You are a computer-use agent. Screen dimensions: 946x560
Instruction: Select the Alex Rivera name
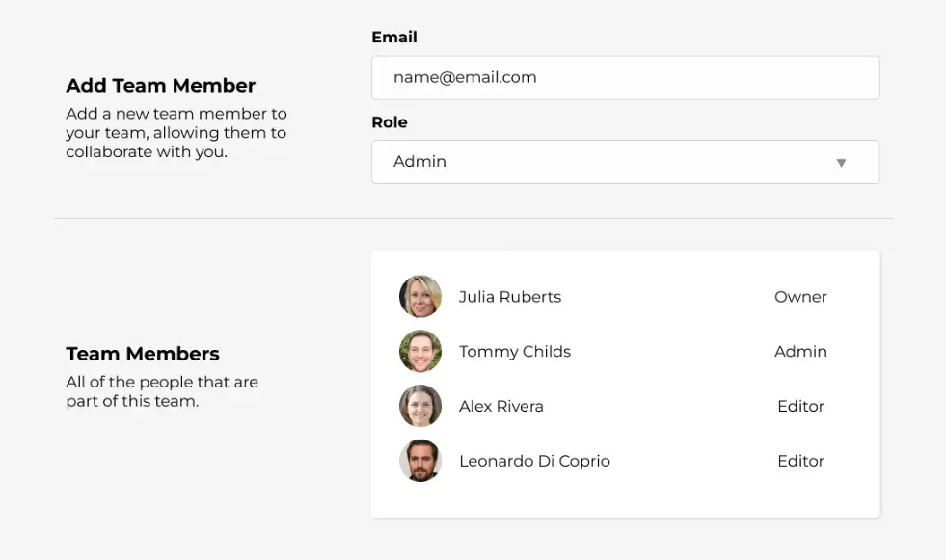[500, 407]
